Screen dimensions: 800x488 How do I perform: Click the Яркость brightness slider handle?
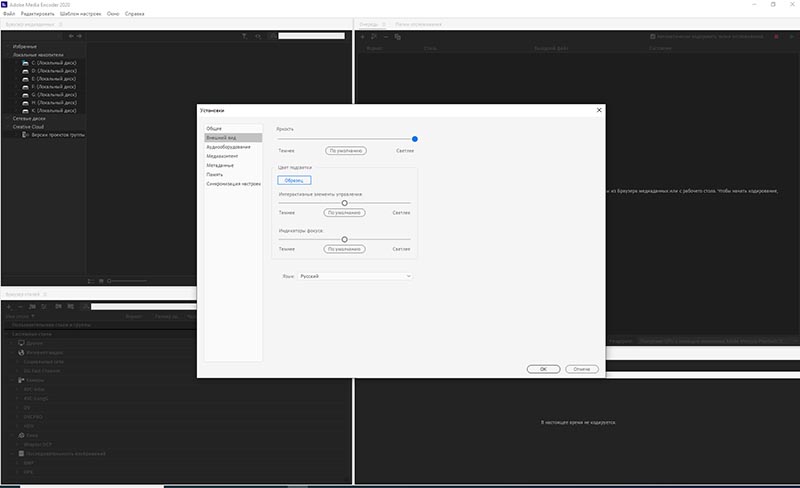[415, 139]
